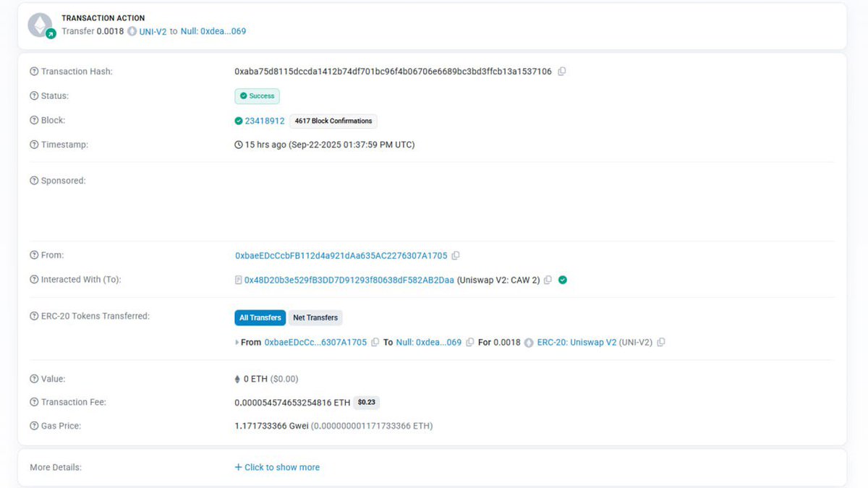Click the transaction fee 0.000054574653254816 ETH
This screenshot has width=868, height=488.
[x=292, y=402]
